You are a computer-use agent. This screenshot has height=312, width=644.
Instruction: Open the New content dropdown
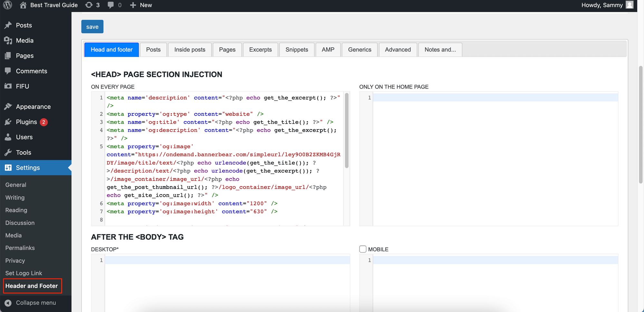tap(141, 5)
